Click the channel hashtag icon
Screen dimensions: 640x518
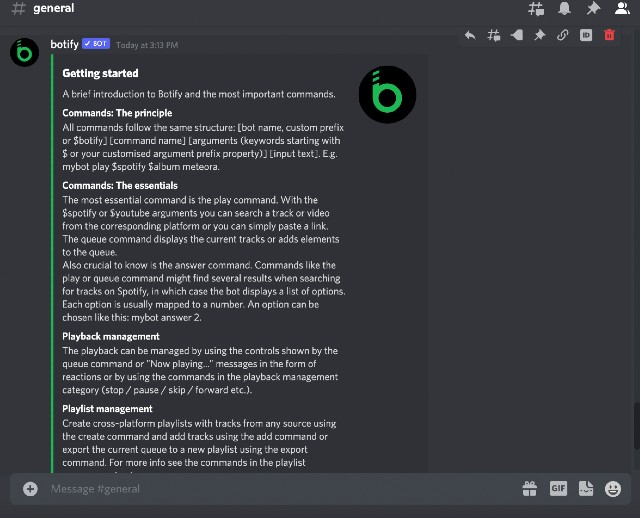point(18,8)
